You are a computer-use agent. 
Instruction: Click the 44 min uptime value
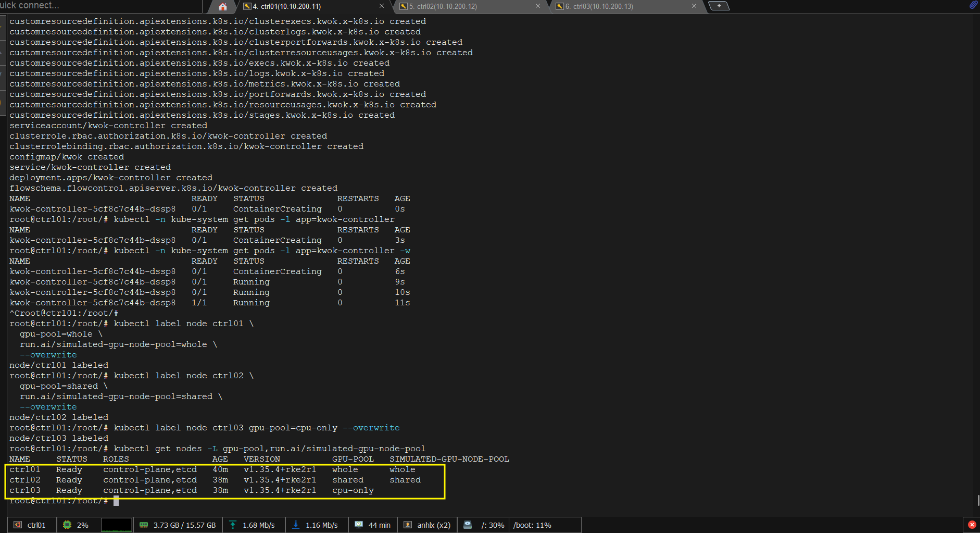(379, 525)
